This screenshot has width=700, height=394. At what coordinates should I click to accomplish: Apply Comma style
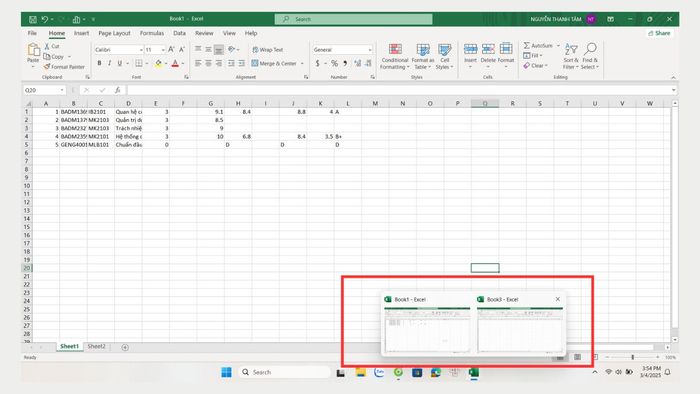coord(345,63)
